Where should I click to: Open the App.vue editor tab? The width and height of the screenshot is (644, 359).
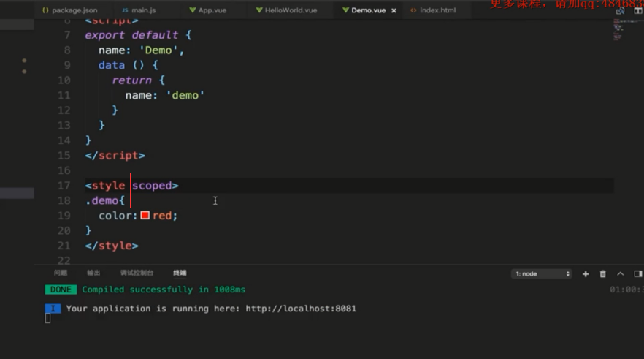208,10
